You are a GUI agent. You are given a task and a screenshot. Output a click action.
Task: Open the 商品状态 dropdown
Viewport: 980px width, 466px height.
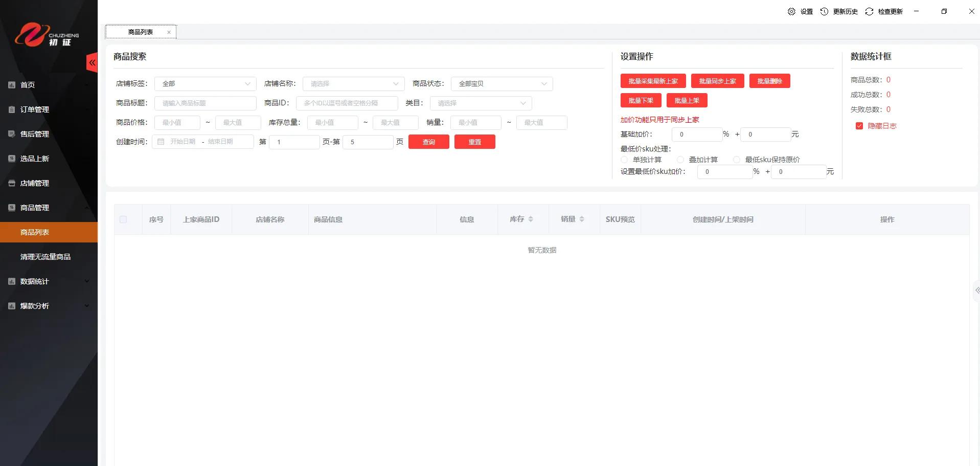(x=502, y=84)
